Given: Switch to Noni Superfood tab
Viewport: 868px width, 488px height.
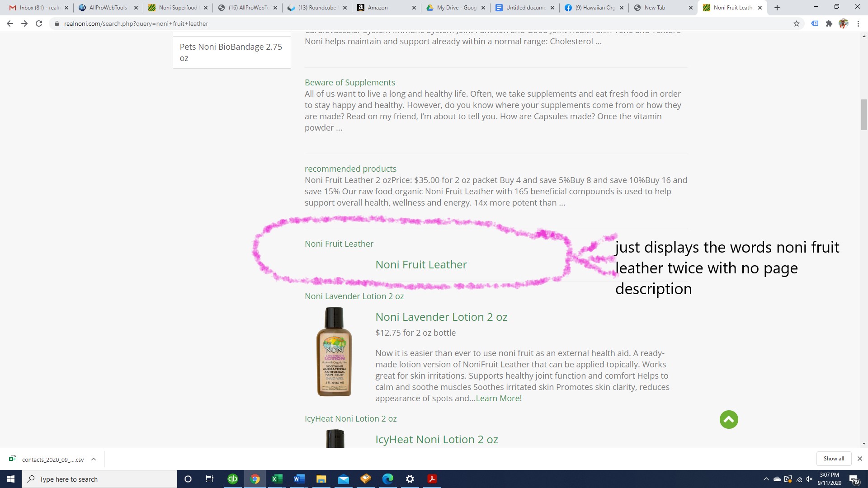Looking at the screenshot, I should 178,8.
